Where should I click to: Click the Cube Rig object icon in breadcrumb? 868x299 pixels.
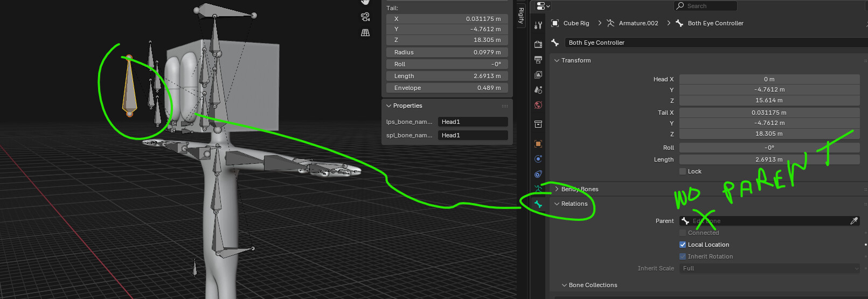[x=555, y=23]
